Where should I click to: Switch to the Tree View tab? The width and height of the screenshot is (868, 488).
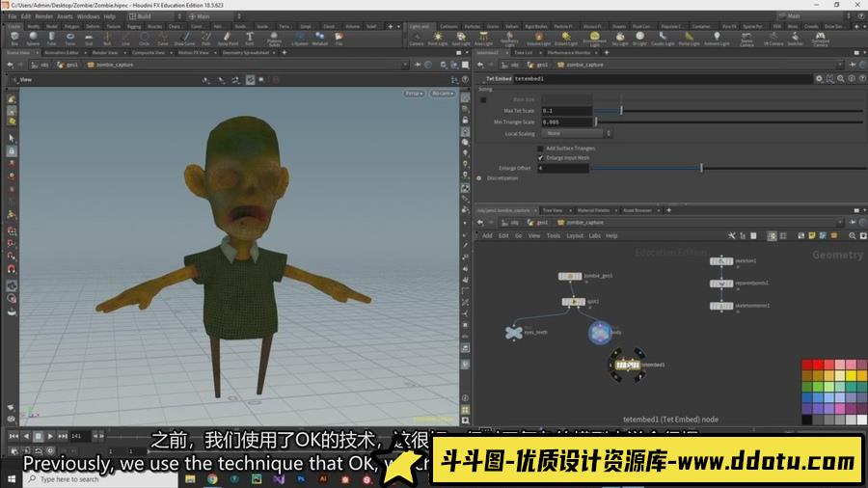pos(552,210)
